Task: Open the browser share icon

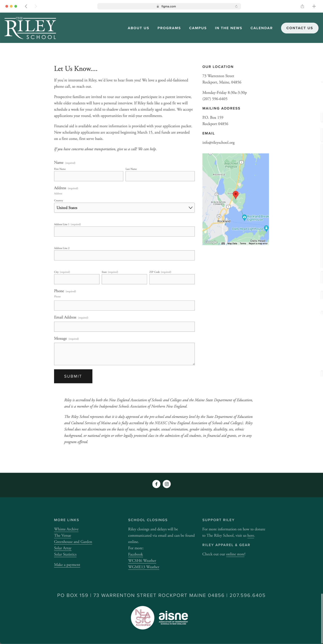Action: (302, 6)
